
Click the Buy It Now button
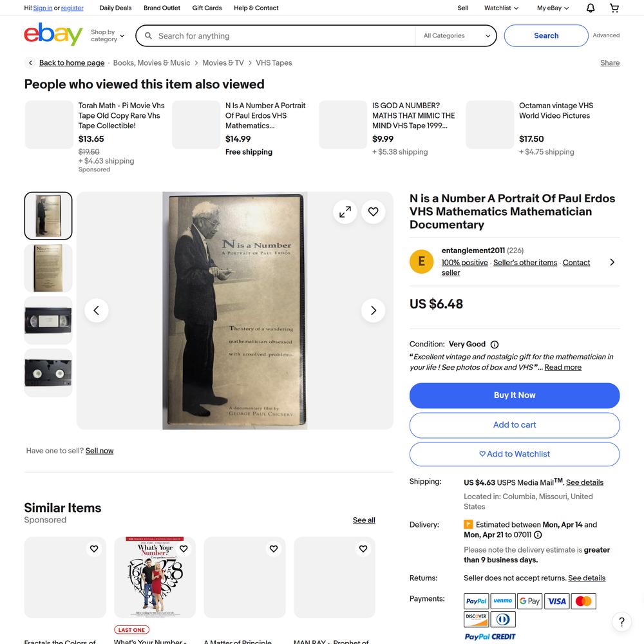pos(514,395)
